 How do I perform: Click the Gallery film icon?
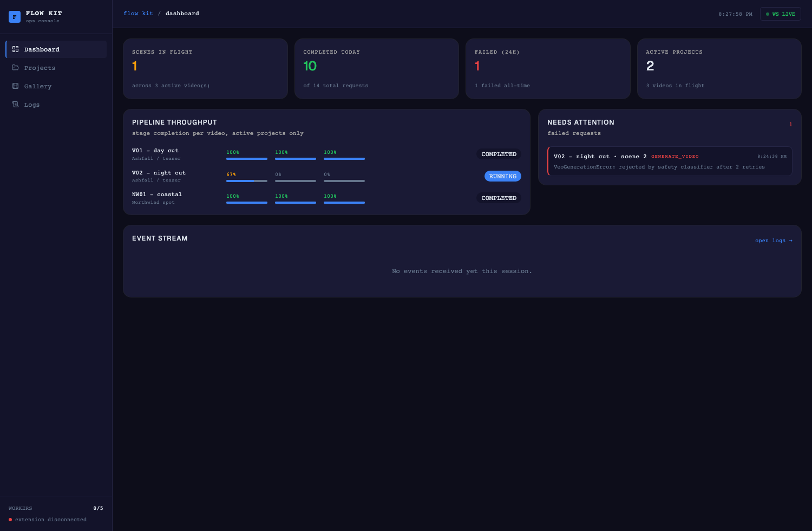tap(15, 86)
